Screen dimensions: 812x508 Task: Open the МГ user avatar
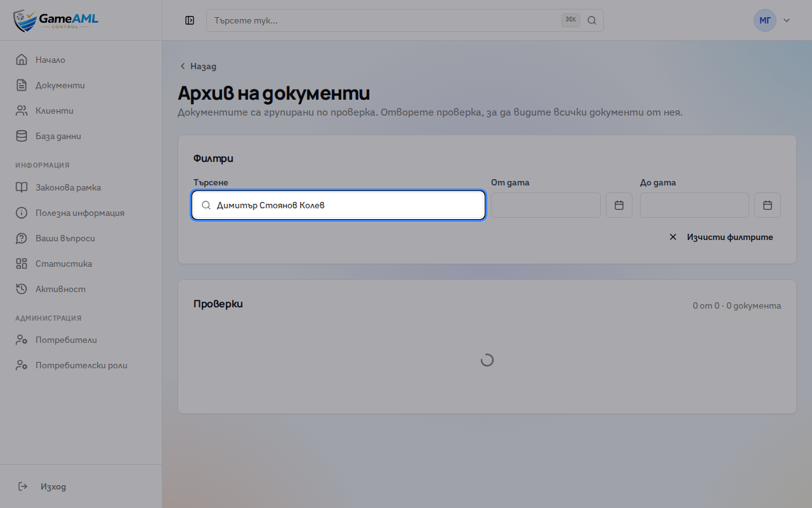point(765,20)
